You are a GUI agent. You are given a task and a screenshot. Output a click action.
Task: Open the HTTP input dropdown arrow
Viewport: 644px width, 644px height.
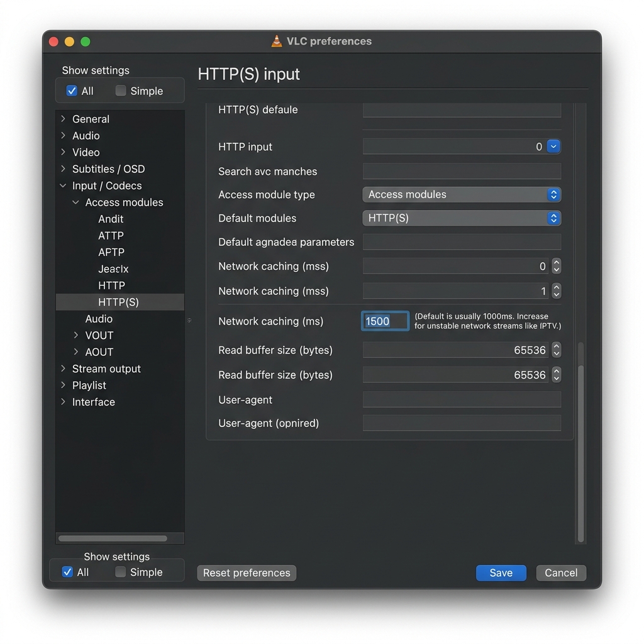pyautogui.click(x=553, y=146)
